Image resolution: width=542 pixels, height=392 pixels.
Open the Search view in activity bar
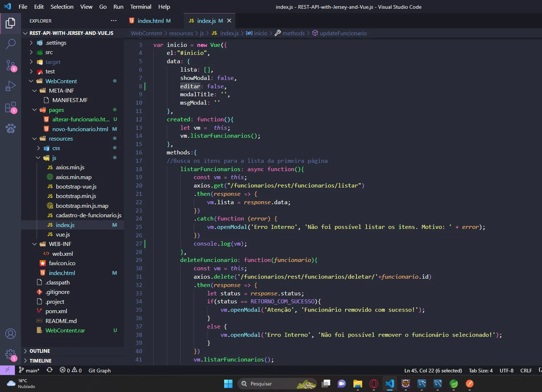click(x=11, y=44)
